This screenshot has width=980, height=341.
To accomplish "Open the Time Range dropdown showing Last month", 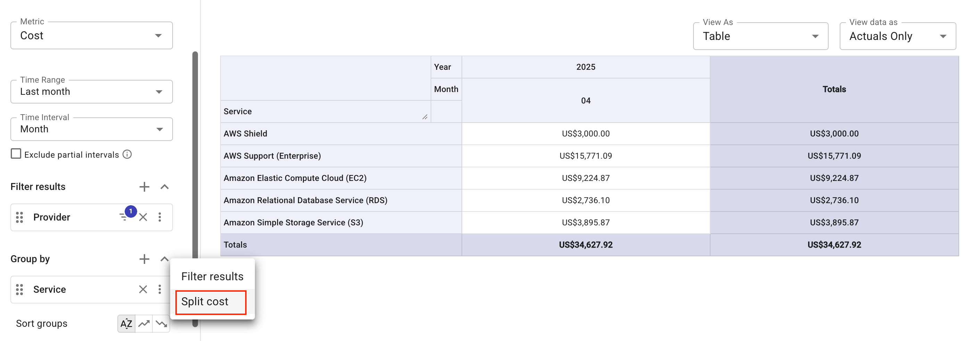I will point(91,91).
